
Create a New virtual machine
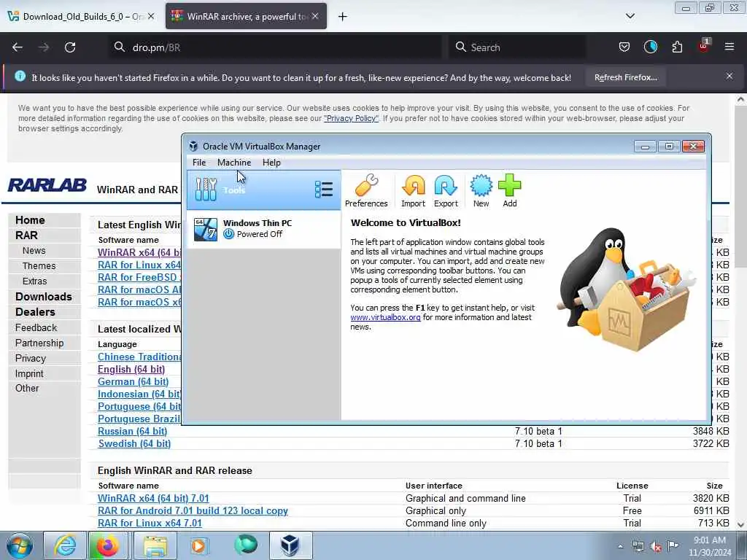pyautogui.click(x=481, y=190)
